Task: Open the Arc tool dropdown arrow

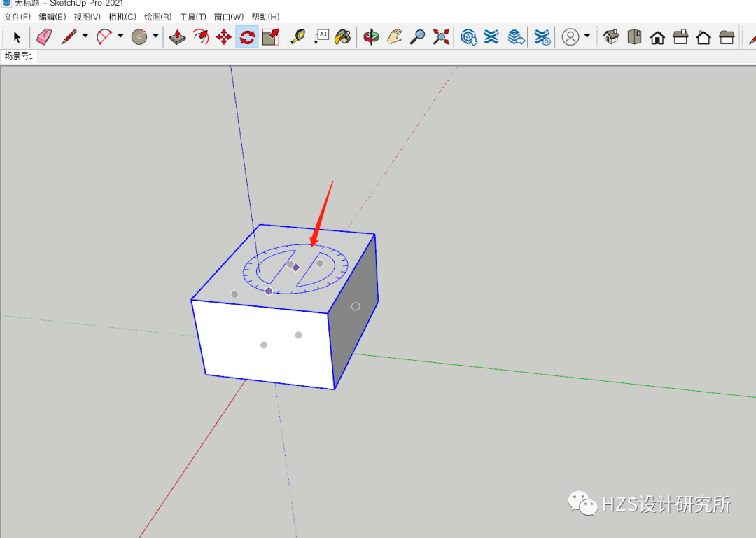Action: [119, 36]
